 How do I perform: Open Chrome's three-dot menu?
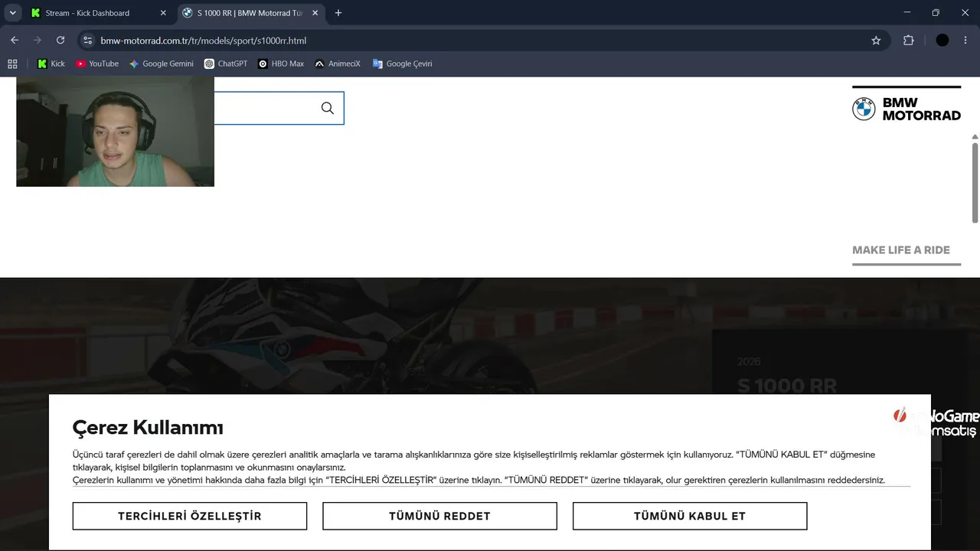pos(966,41)
